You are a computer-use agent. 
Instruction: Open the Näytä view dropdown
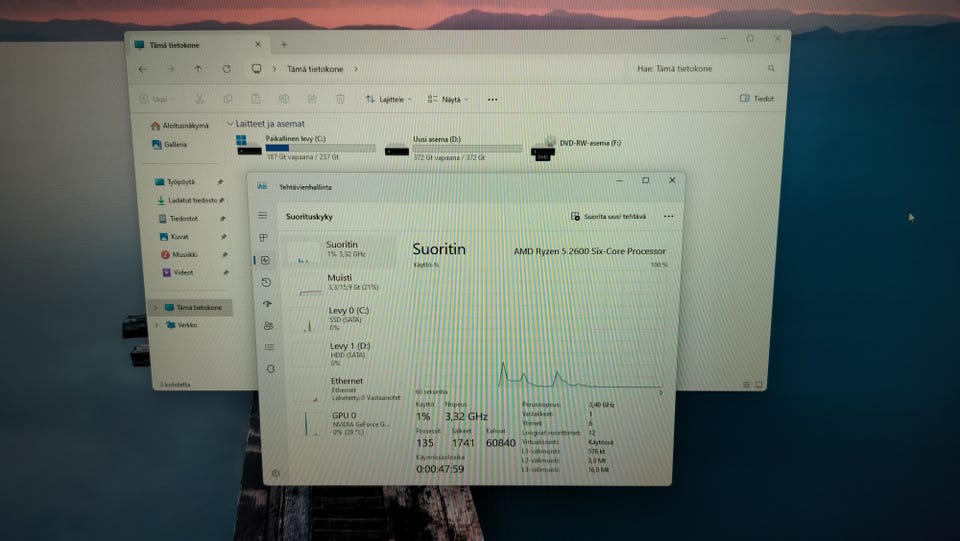pos(448,99)
